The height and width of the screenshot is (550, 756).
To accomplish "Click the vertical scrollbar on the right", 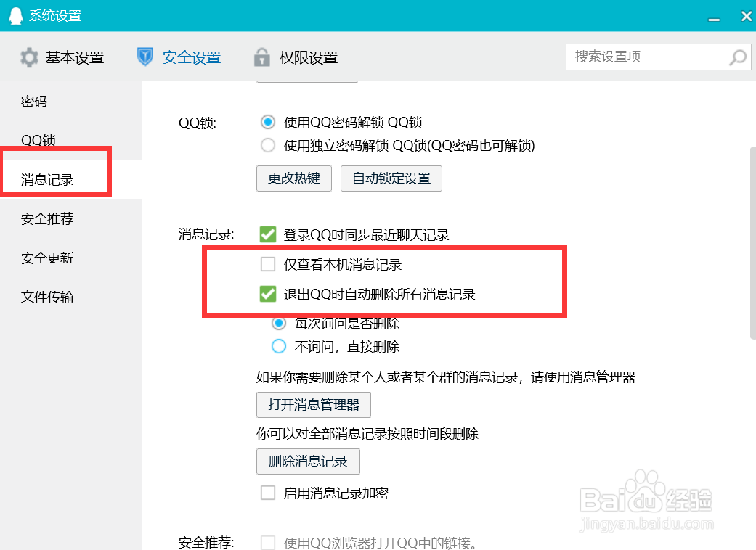I will pos(752,243).
